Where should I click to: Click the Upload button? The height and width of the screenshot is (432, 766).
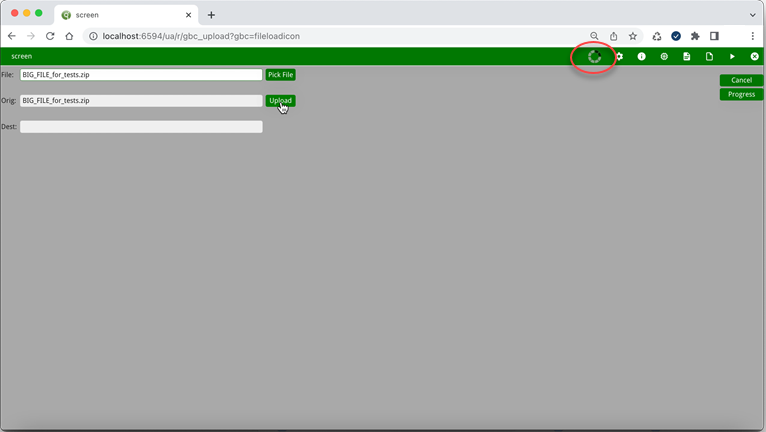[280, 101]
